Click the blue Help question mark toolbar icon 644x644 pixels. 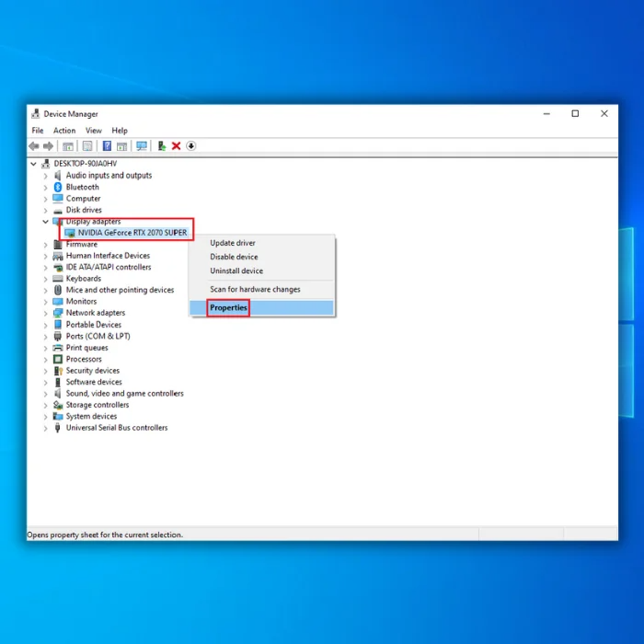[x=107, y=145]
